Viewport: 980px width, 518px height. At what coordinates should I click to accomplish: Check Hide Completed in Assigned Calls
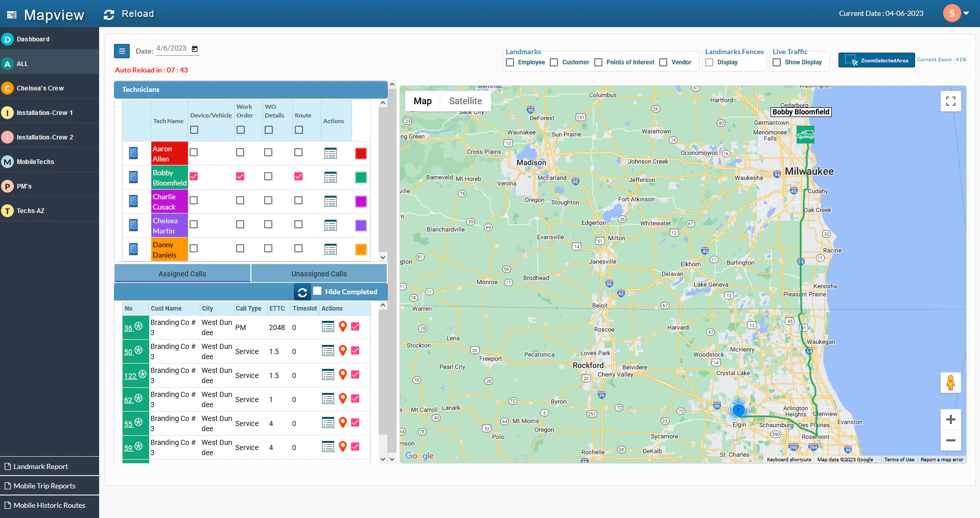pyautogui.click(x=317, y=291)
